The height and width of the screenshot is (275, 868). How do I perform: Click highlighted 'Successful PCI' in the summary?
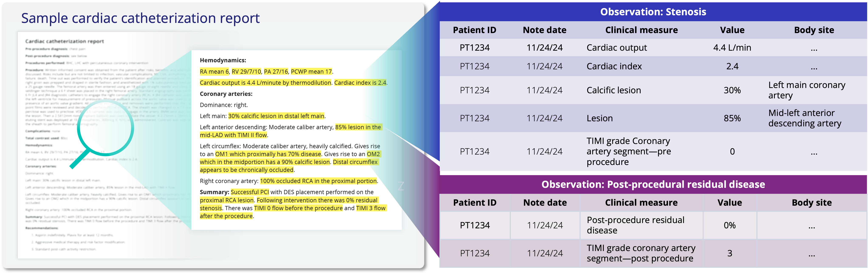[250, 192]
